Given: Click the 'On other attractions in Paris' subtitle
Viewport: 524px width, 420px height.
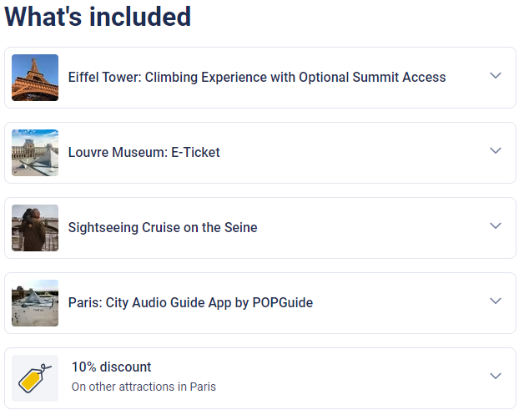Looking at the screenshot, I should tap(144, 387).
